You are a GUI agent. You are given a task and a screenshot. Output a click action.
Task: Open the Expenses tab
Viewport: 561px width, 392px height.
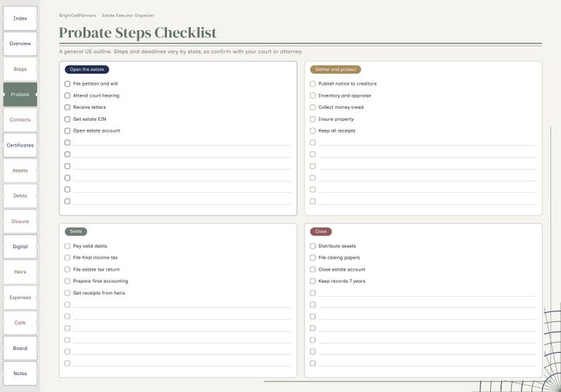click(20, 297)
